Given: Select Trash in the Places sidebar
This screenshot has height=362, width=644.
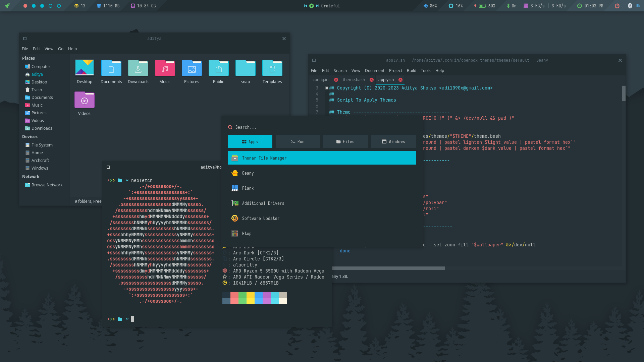Looking at the screenshot, I should pyautogui.click(x=37, y=90).
